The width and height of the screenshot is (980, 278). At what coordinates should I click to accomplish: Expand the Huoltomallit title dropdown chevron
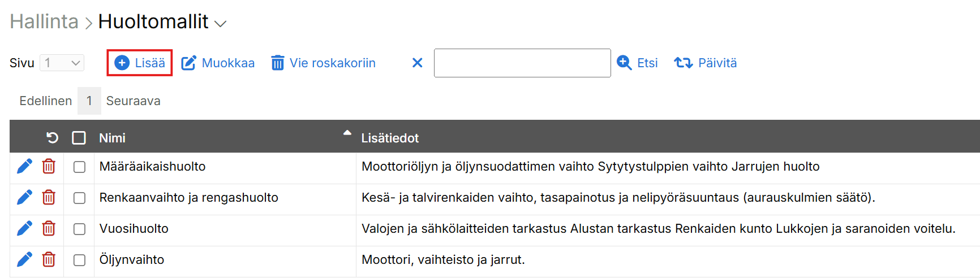point(221,24)
